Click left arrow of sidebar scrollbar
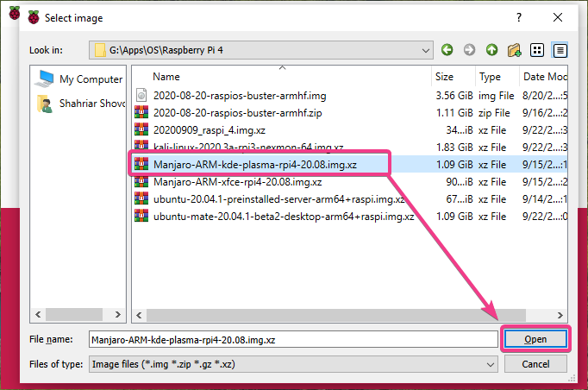Image resolution: width=588 pixels, height=390 pixels. pos(38,314)
